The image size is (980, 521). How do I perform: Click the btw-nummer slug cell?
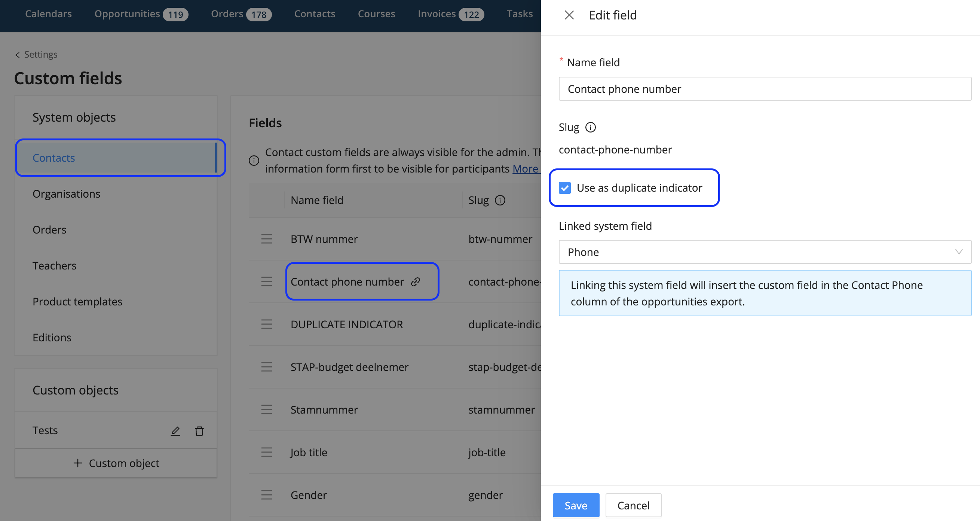(x=500, y=239)
